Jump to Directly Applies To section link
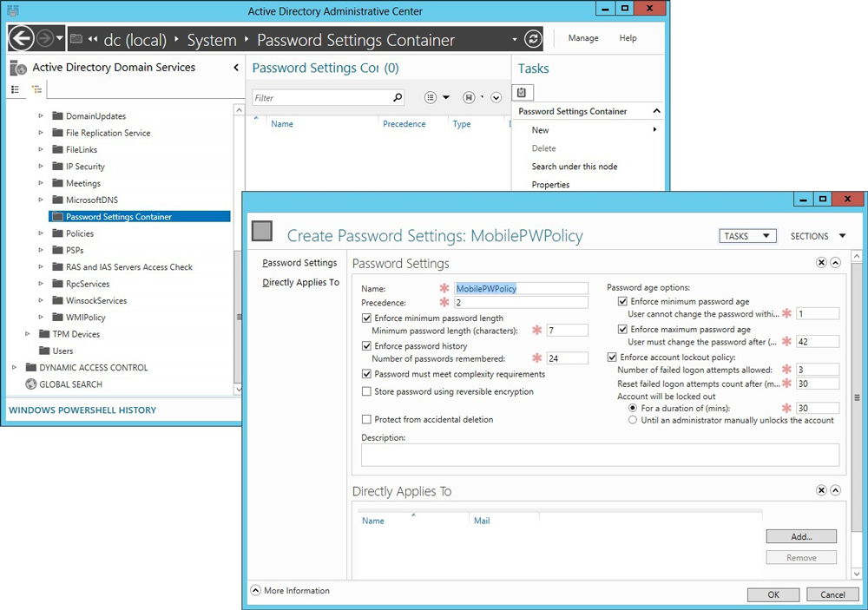 click(300, 282)
